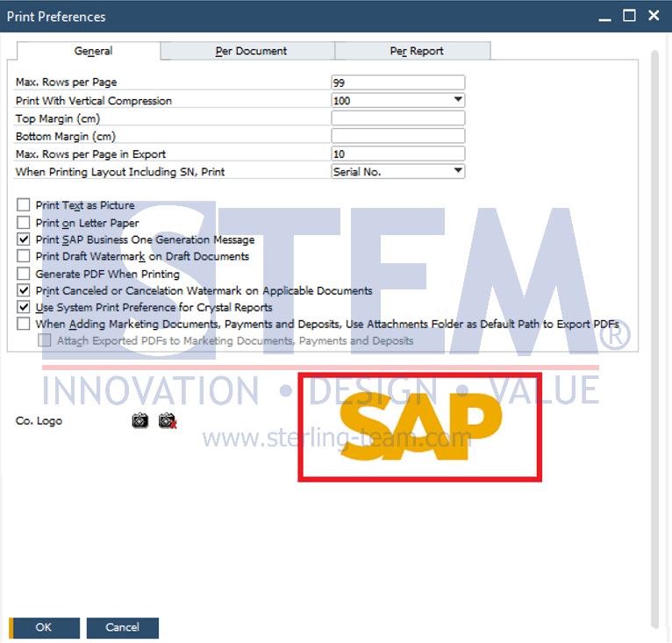This screenshot has width=672, height=643.
Task: Toggle Use System Print Preference for Crystal Reports
Action: pyautogui.click(x=24, y=307)
